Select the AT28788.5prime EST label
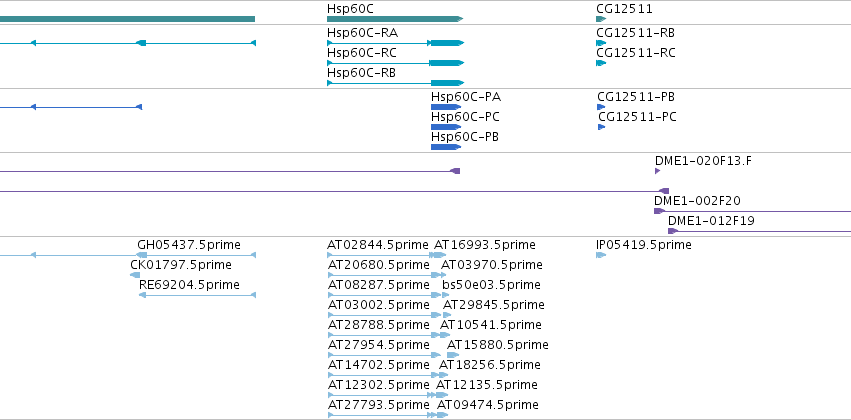 point(379,326)
